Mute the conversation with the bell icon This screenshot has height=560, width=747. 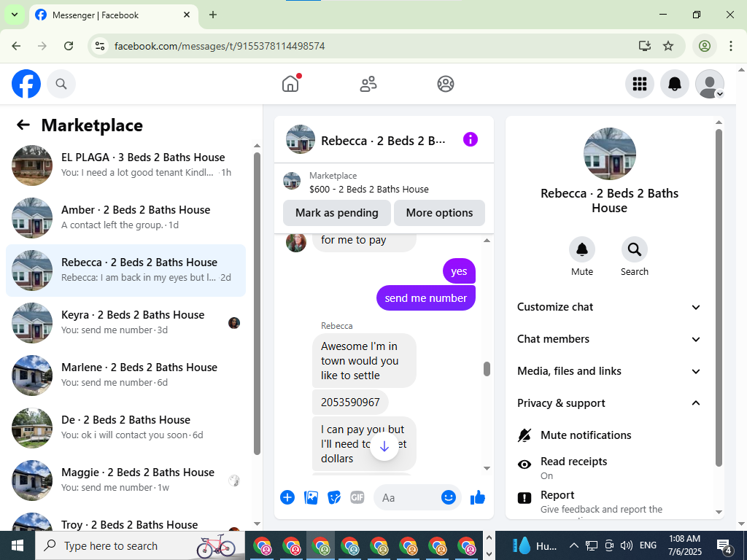pyautogui.click(x=582, y=249)
